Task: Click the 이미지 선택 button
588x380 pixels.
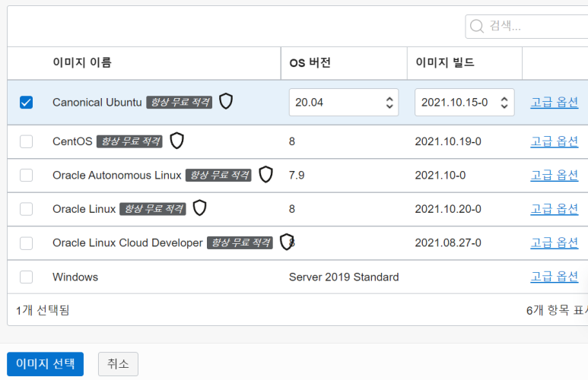Action: [45, 363]
